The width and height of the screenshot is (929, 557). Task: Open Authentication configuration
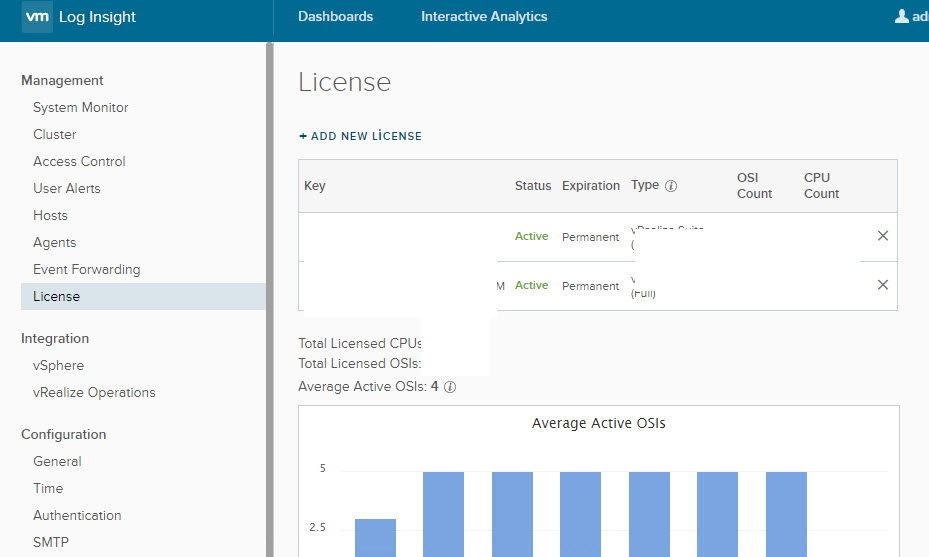(77, 516)
